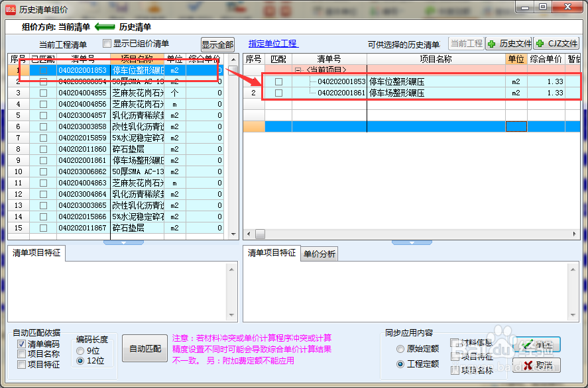Image resolution: width=588 pixels, height=388 pixels.
Task: Click the green plus icon beside 历史文件
Action: pos(491,43)
